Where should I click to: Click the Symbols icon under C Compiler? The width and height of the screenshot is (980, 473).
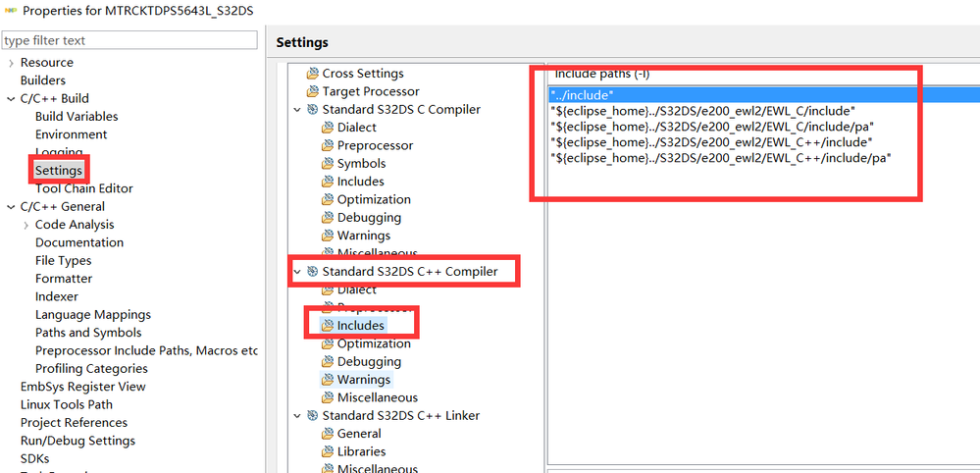click(329, 164)
